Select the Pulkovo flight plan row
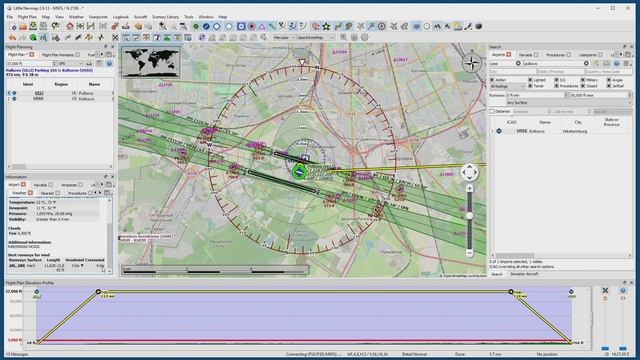640x360 pixels. (x=60, y=93)
